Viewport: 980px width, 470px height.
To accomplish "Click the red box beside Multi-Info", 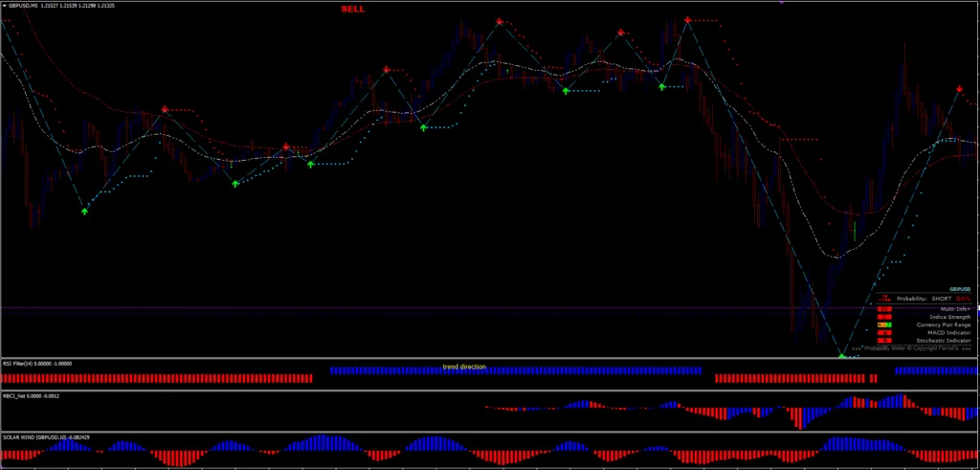I will (884, 309).
